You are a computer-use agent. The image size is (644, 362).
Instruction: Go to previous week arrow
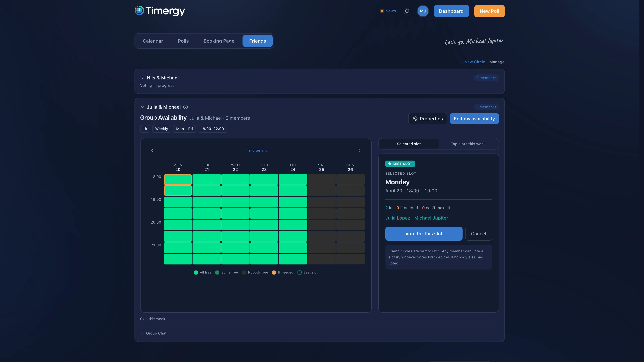point(152,150)
